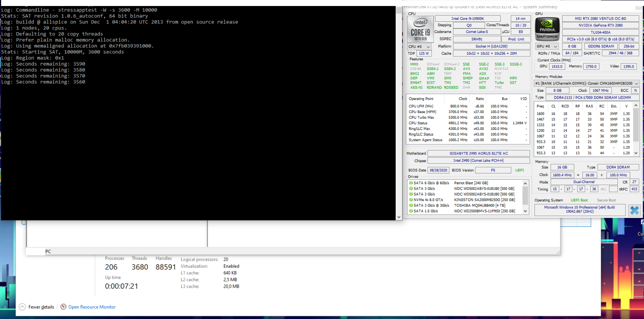The width and height of the screenshot is (644, 319).
Task: Click the green status icon for WDC WD2500BMVS drive
Action: (411, 211)
